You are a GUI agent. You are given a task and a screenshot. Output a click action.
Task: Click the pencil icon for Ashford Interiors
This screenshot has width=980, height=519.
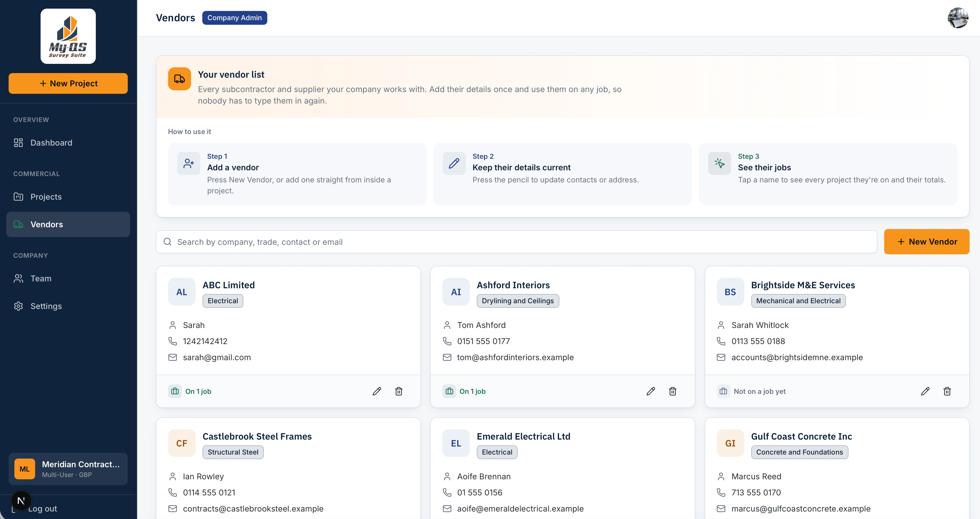[x=651, y=391]
